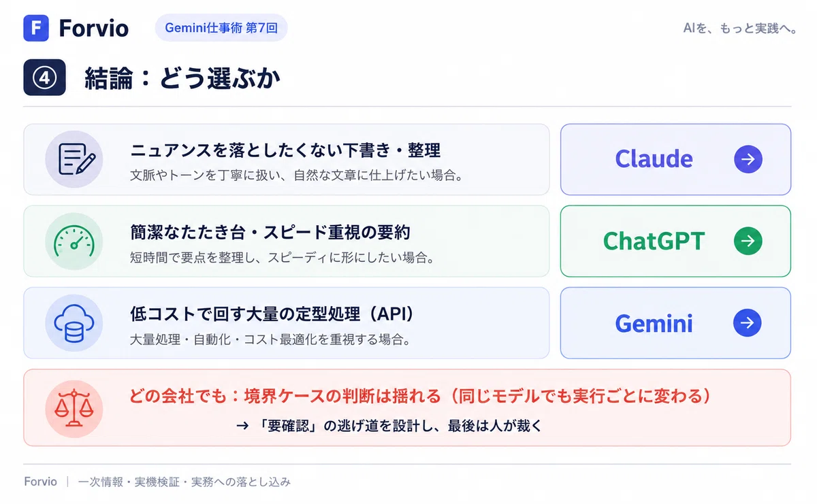817x504 pixels.
Task: Select the ニュアンスを落としたくない下書き・整理 card
Action: pos(286,159)
